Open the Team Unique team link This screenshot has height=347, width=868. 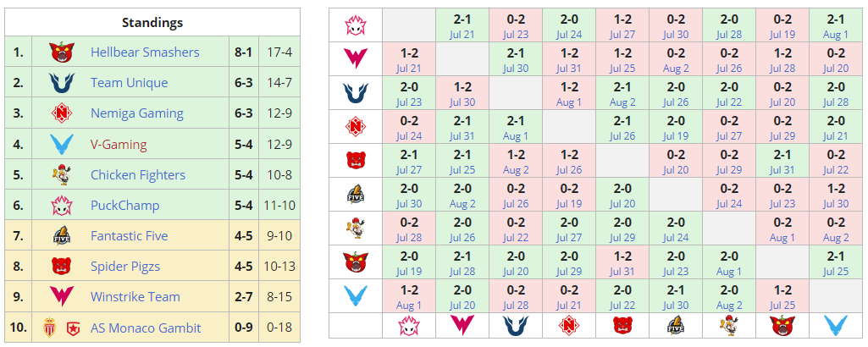point(129,83)
